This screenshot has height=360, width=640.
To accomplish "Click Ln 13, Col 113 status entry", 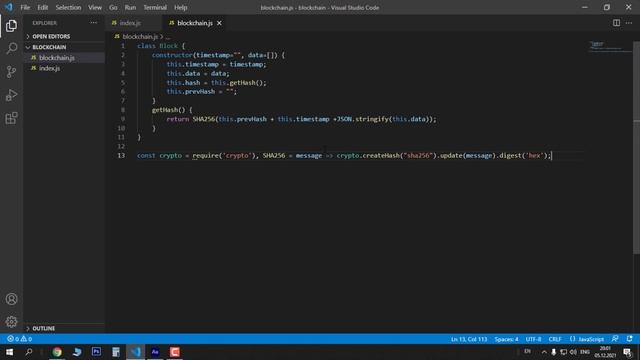I will [x=469, y=339].
